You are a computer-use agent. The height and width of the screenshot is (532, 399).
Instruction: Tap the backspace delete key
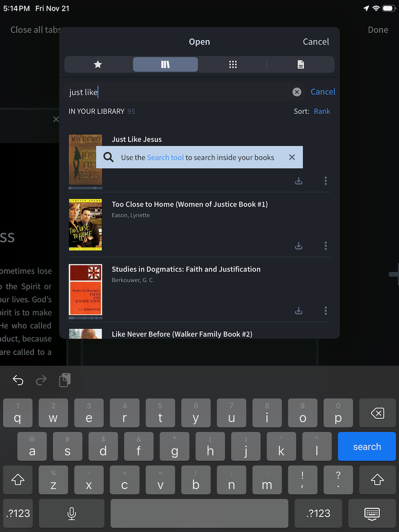tap(377, 413)
